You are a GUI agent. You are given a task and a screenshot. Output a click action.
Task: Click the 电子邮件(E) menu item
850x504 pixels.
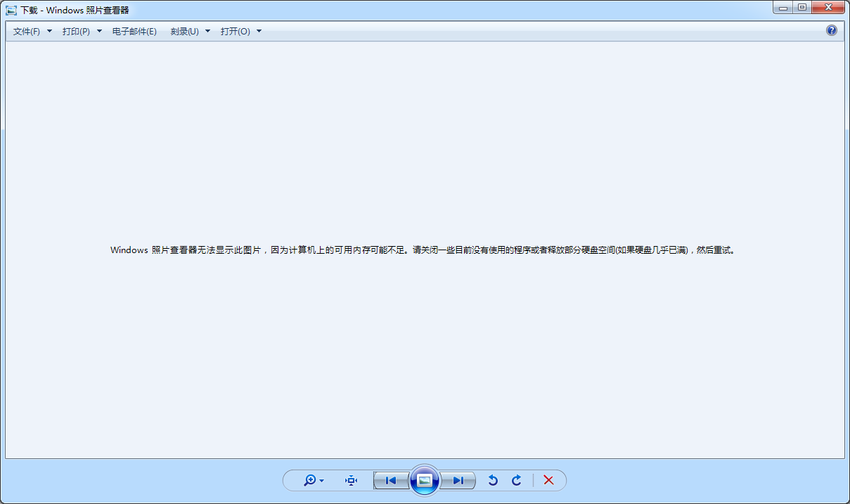(x=134, y=32)
